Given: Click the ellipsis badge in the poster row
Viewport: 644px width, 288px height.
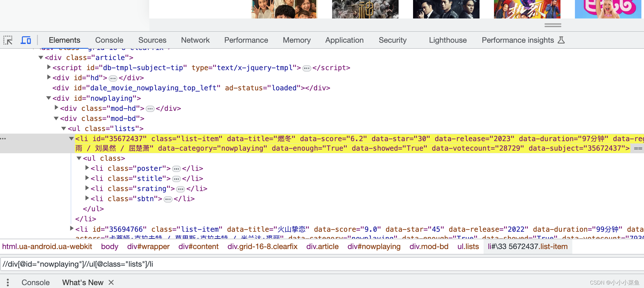Looking at the screenshot, I should click(x=176, y=169).
